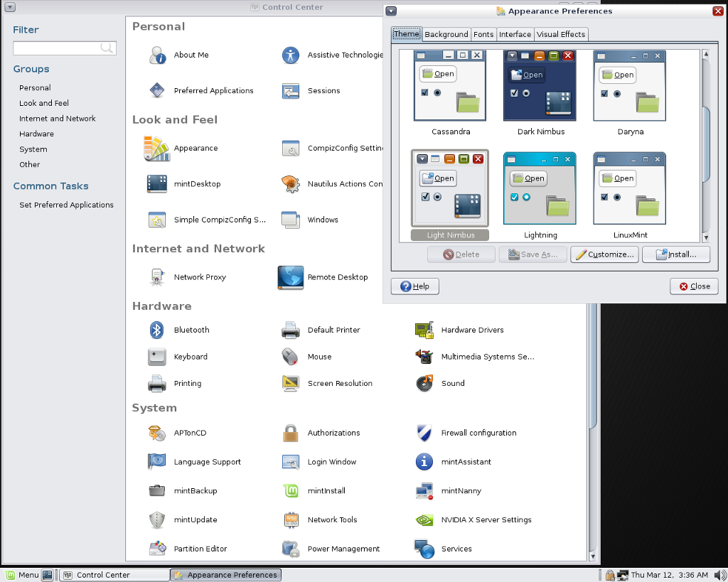Open the Default Printer icon
728x582 pixels.
click(291, 330)
